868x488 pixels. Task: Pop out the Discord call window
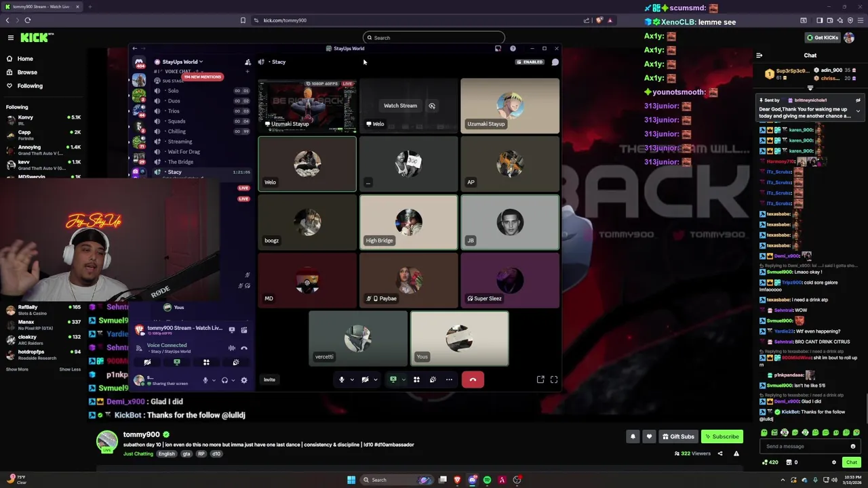(x=540, y=380)
